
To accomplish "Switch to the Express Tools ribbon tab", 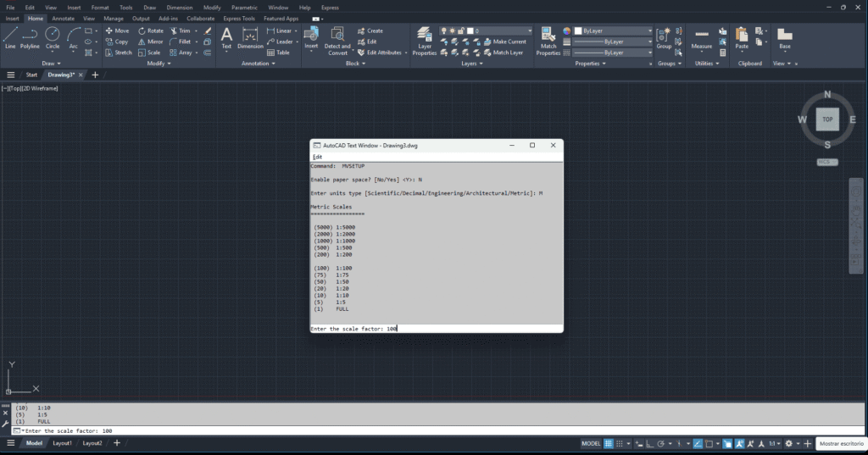I will coord(239,19).
